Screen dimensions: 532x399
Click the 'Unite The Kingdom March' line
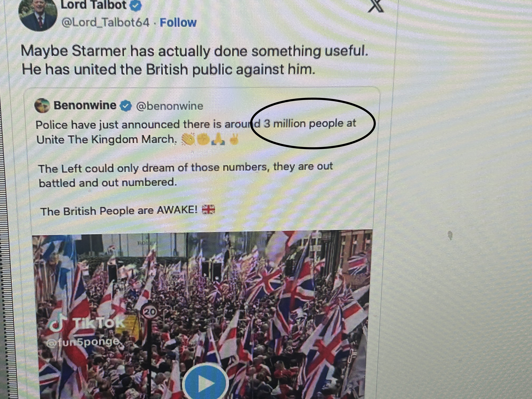[106, 139]
